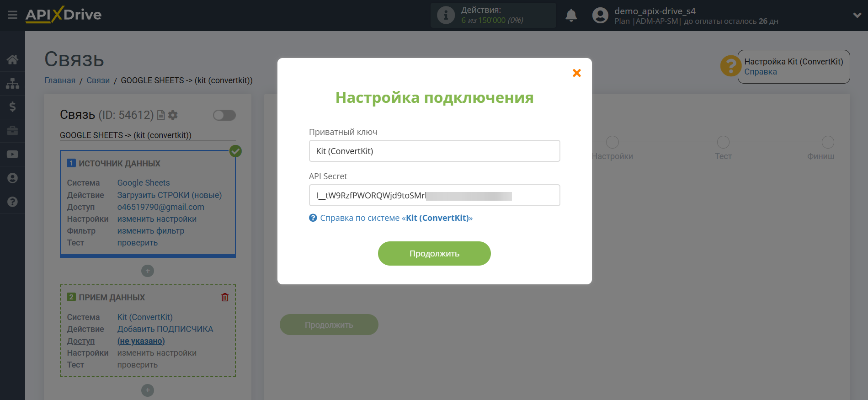The height and width of the screenshot is (400, 868).
Task: Click the (не указано) access link
Action: point(141,341)
